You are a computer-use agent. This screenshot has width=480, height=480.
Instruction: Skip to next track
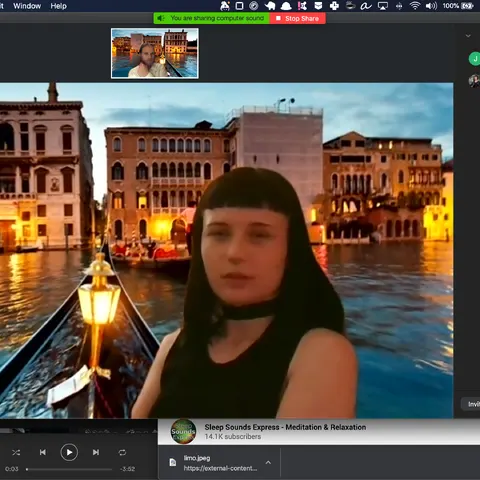tap(96, 452)
